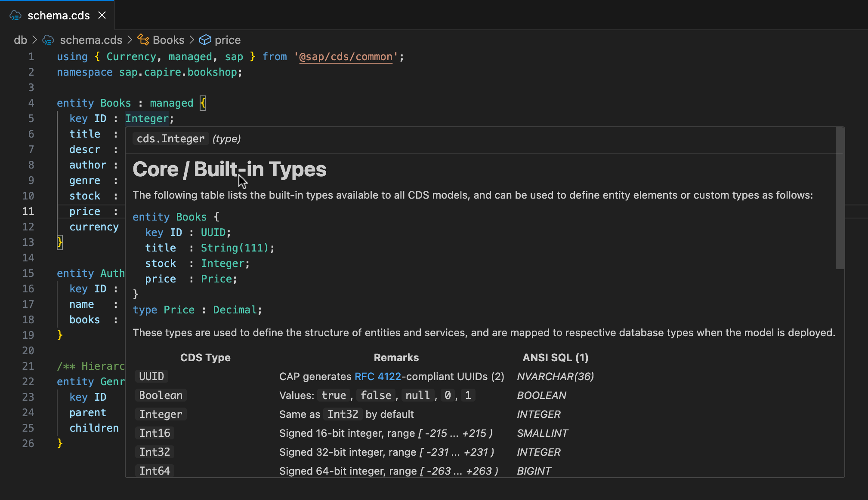This screenshot has width=868, height=500.
Task: Place cursor on 'namespace' keyword line 2
Action: 85,72
